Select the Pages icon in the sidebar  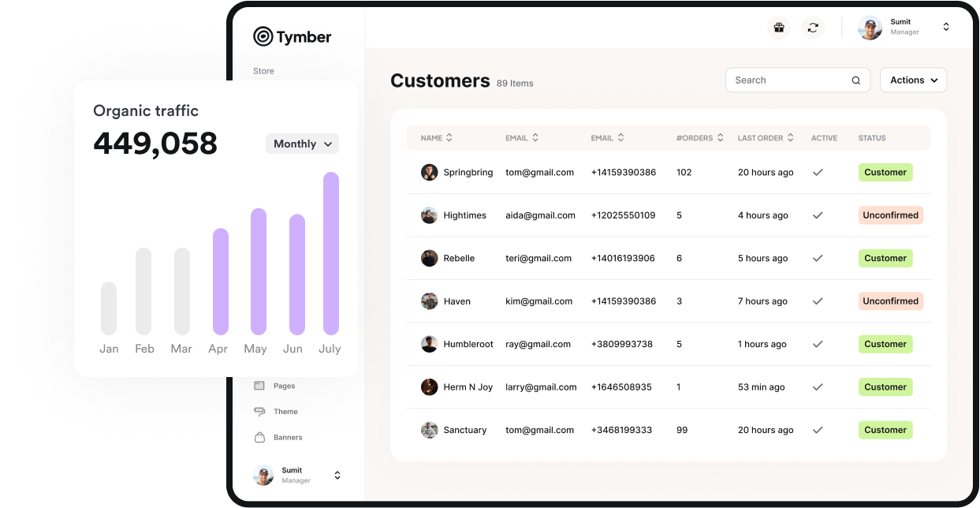[x=260, y=385]
